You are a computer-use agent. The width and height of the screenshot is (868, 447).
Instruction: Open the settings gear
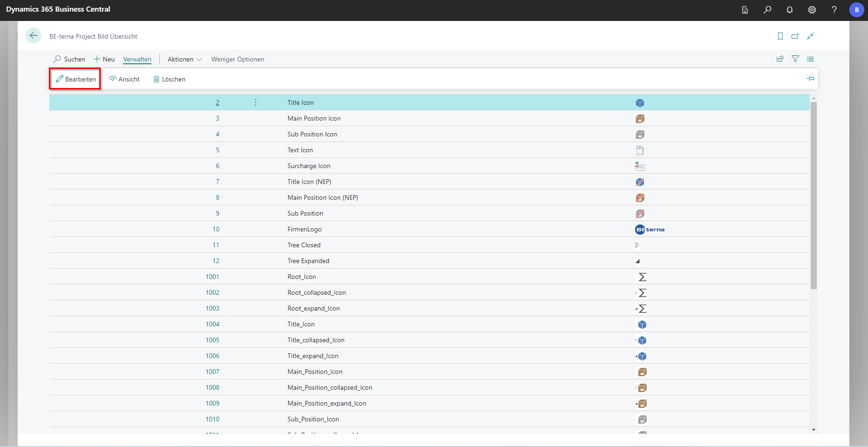point(812,10)
